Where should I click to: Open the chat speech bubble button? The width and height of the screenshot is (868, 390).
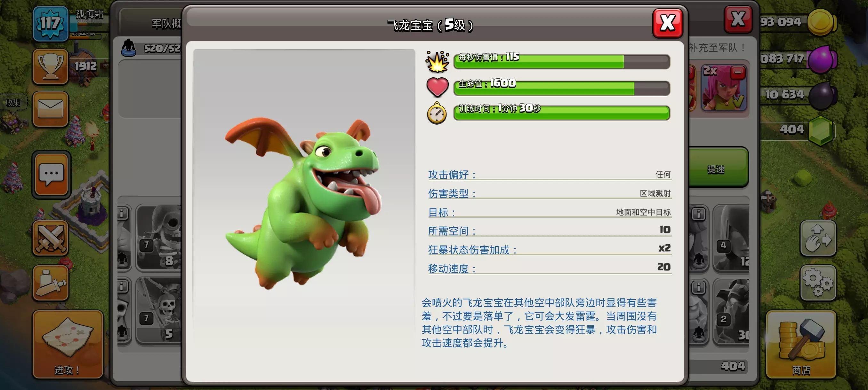pos(51,175)
